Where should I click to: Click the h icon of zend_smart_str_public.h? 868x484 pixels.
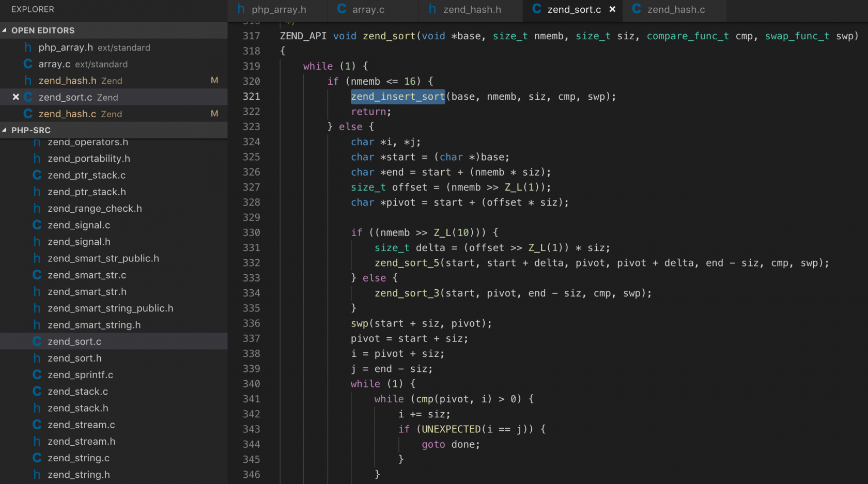tap(37, 258)
